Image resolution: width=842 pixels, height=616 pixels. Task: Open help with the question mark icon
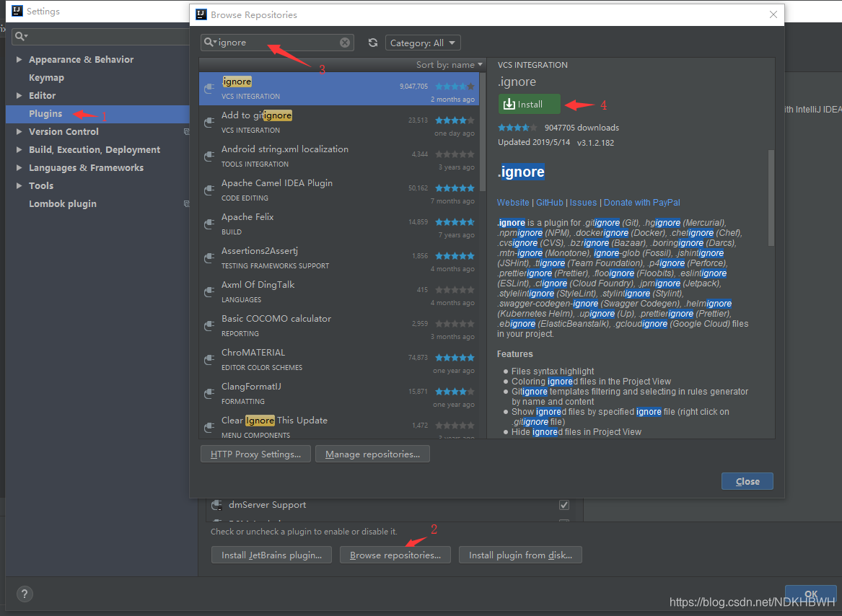point(25,594)
